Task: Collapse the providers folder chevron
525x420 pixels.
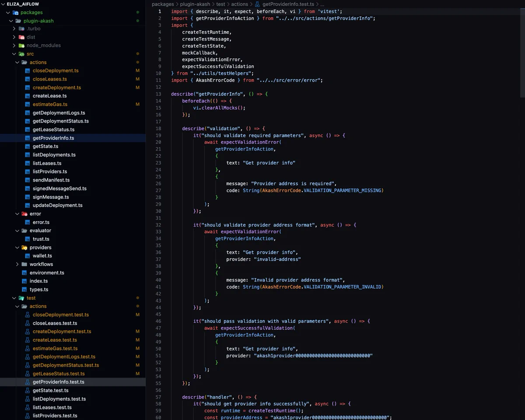Action: [x=17, y=248]
